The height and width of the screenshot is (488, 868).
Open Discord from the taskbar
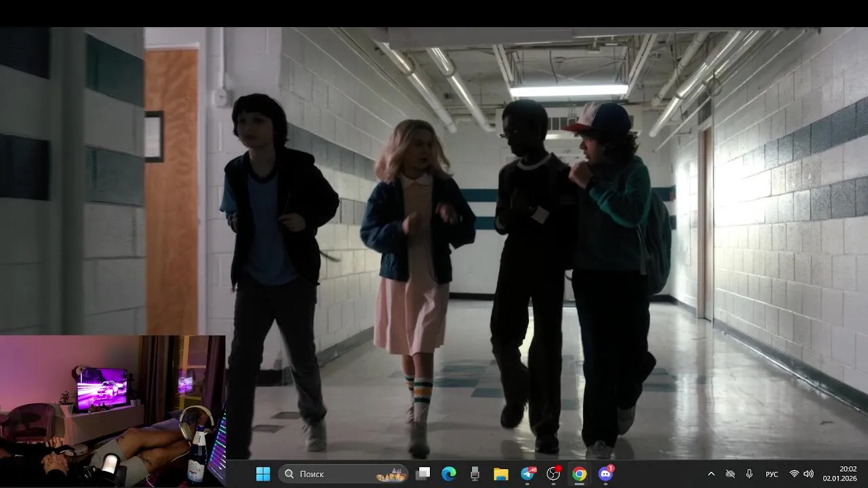pos(606,474)
